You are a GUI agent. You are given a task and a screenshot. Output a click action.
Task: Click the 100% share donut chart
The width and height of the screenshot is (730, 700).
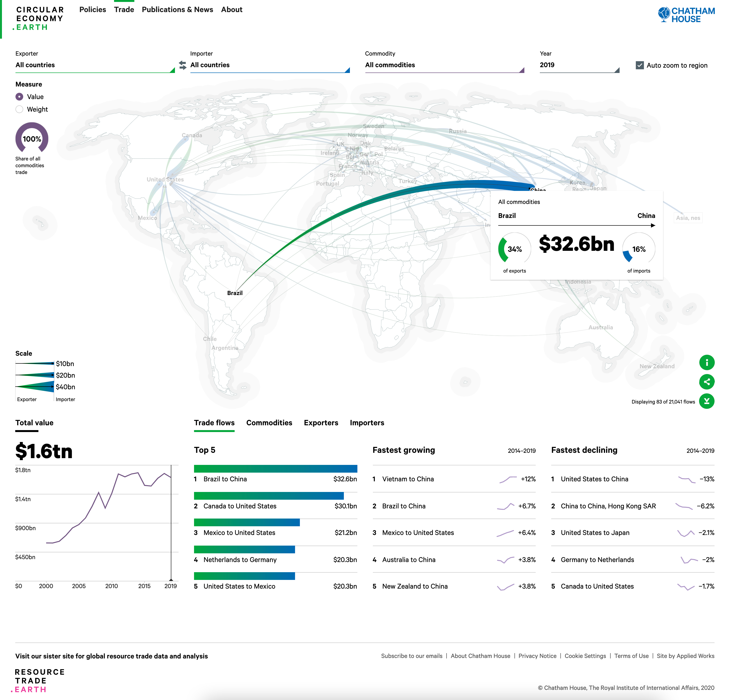(32, 138)
